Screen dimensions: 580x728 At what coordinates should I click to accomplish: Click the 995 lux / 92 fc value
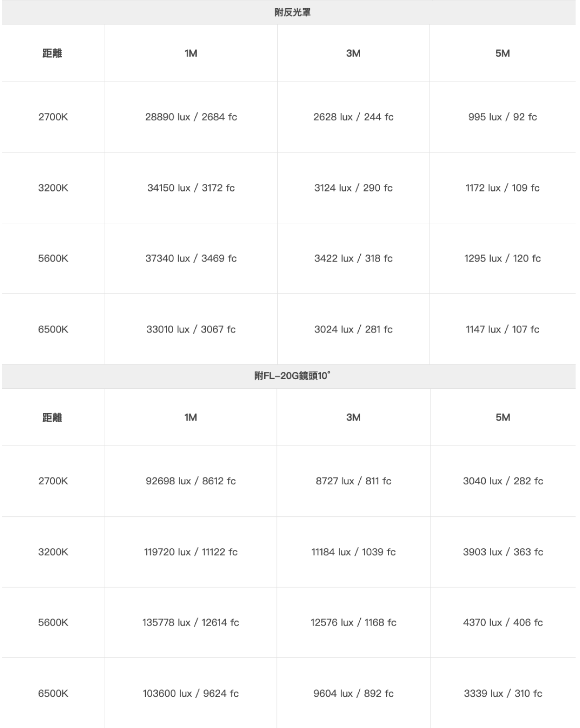(x=503, y=117)
